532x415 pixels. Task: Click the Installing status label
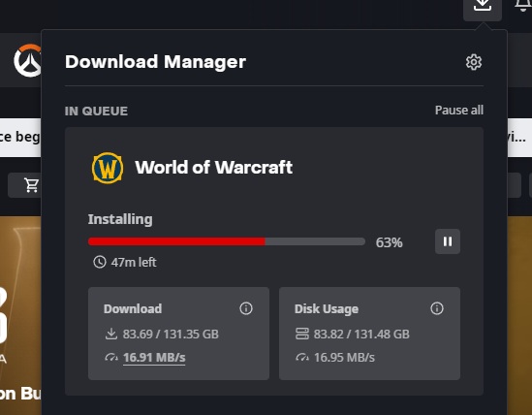(120, 219)
